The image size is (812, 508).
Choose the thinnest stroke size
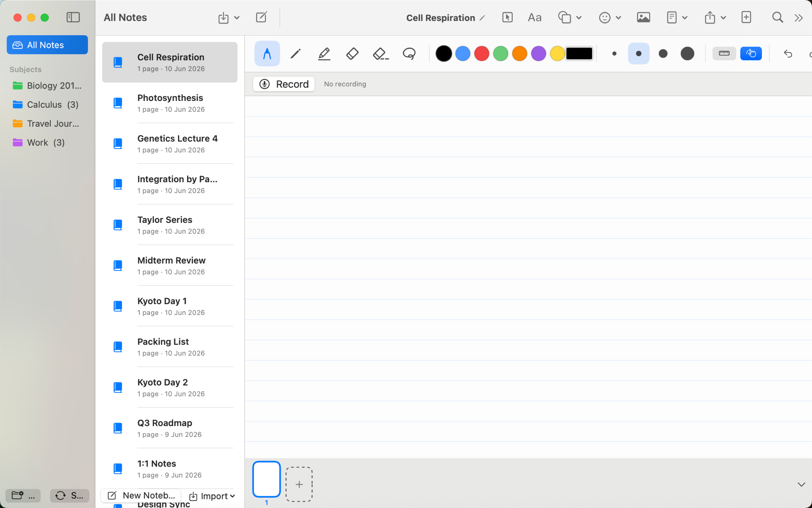coord(614,53)
